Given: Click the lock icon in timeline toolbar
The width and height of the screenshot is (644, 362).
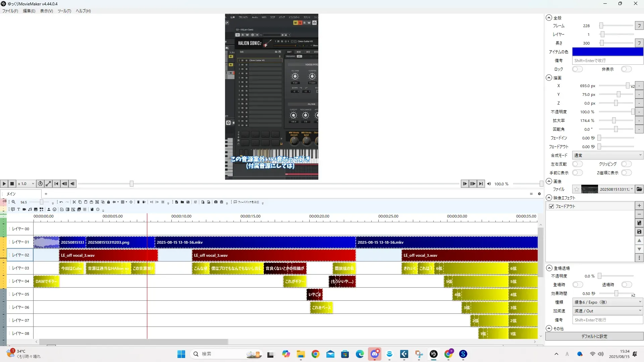Looking at the screenshot, I should tap(108, 202).
